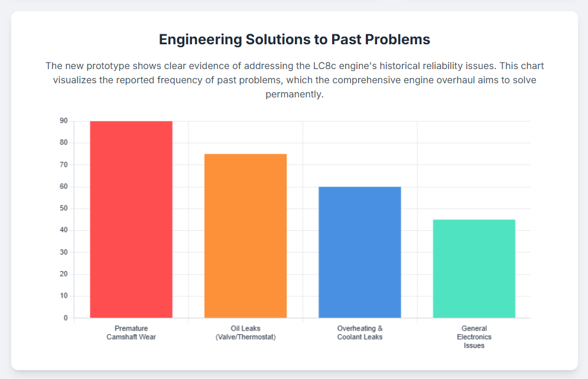Click the blue Overheating & Coolant Leaks bar
Image resolution: width=588 pixels, height=379 pixels.
359,252
